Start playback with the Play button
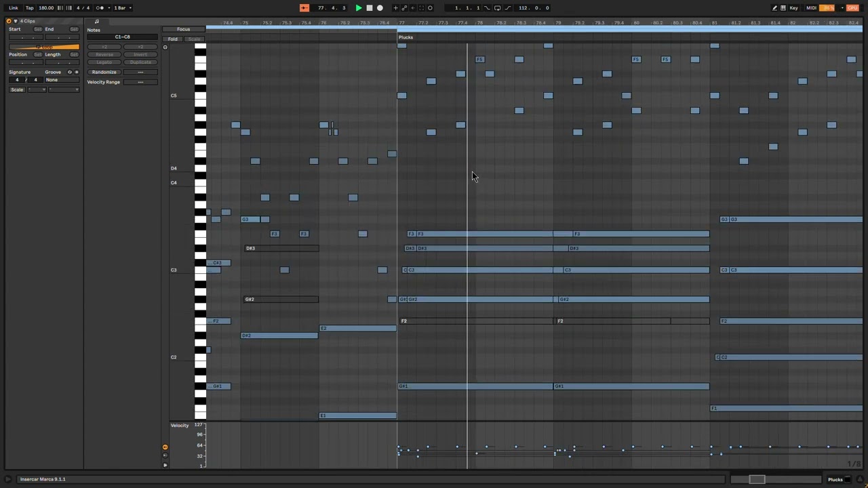Screen dimensions: 868x488 pyautogui.click(x=359, y=8)
